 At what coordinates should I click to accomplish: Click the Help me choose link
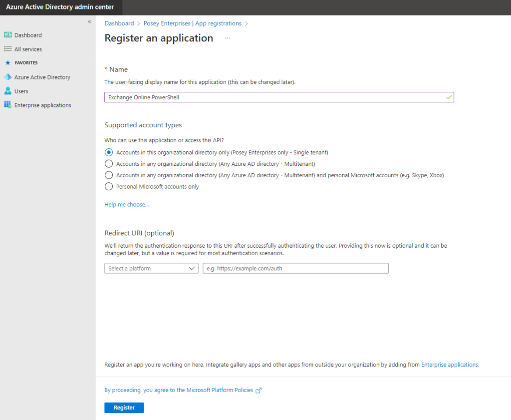(126, 204)
